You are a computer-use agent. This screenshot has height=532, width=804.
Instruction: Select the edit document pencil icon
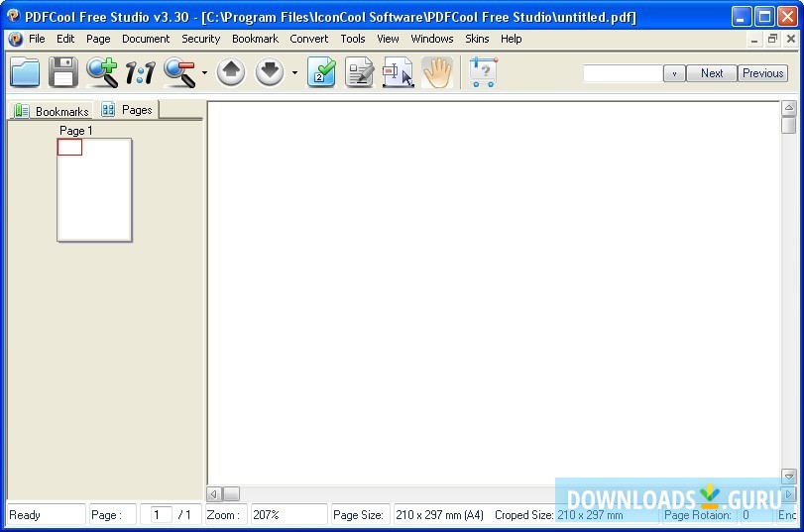click(x=360, y=72)
